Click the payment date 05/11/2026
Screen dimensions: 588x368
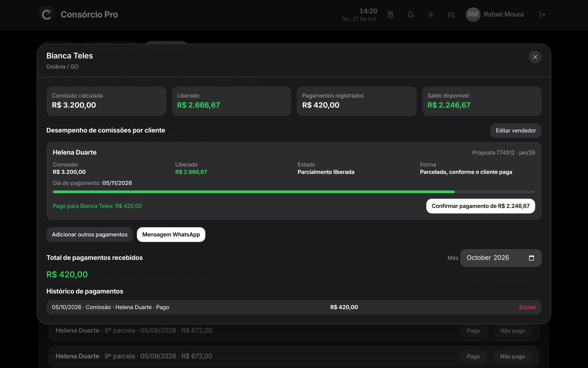coord(117,183)
